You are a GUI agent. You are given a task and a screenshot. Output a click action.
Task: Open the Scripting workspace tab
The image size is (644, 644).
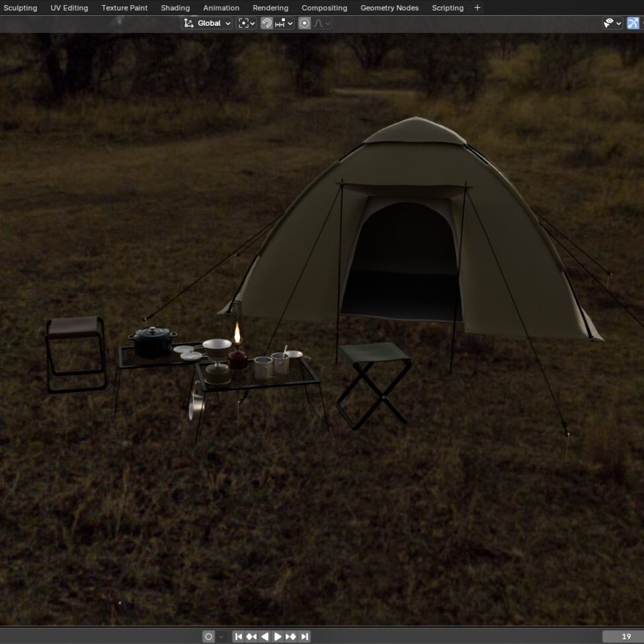coord(447,8)
